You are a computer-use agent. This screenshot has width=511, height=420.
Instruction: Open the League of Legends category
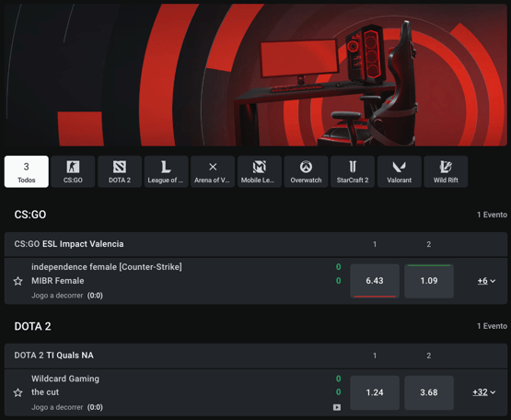[166, 171]
